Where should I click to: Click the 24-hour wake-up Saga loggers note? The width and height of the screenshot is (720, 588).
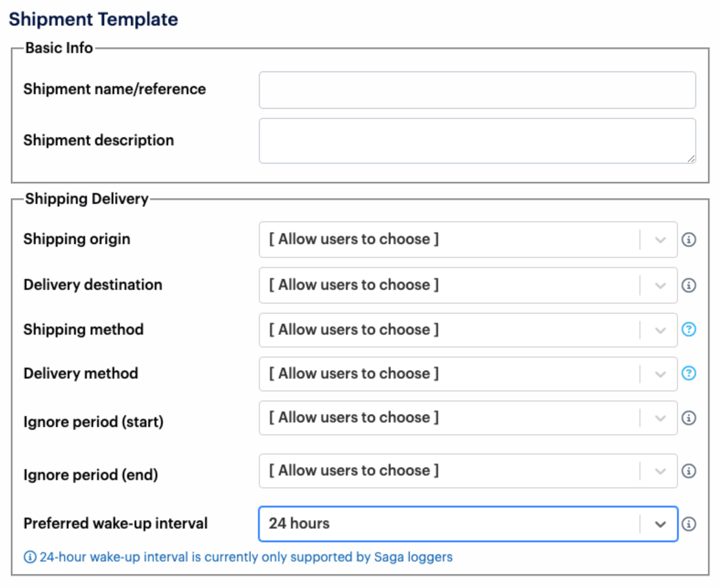[246, 557]
